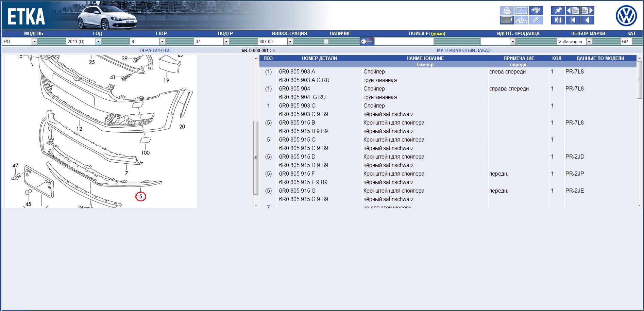This screenshot has width=644, height=311.
Task: Go to previous page with document-arrow icon
Action: click(x=573, y=11)
